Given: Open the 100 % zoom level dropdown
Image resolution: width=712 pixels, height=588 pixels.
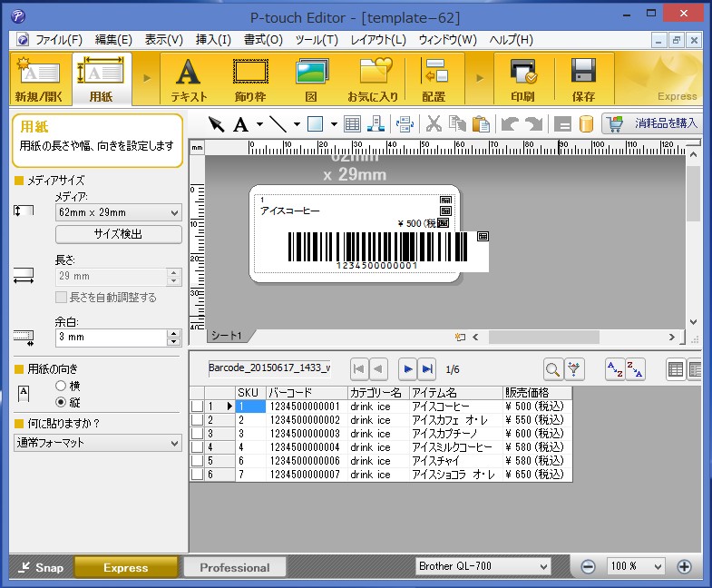Looking at the screenshot, I should click(x=636, y=566).
